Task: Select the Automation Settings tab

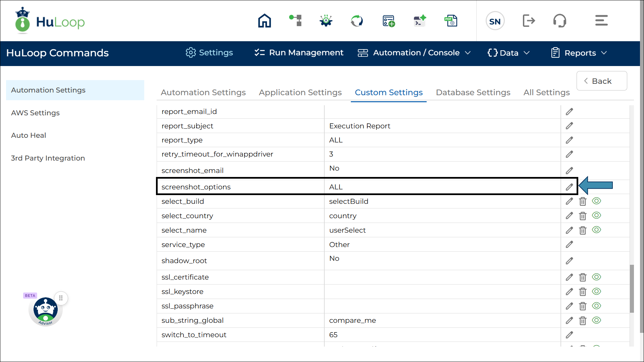Action: coord(203,93)
